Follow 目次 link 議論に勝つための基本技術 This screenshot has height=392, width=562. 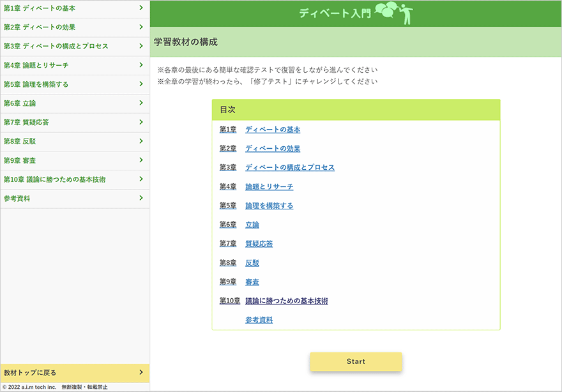click(x=286, y=301)
